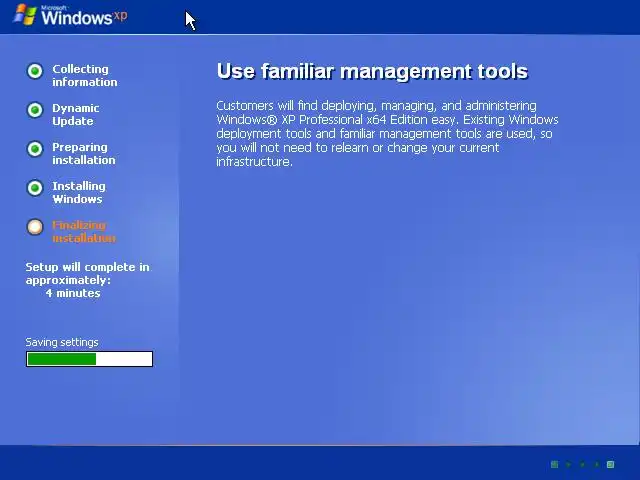Click the 'Dynamic Update' step label
Viewport: 640px width, 480px height.
(76, 115)
